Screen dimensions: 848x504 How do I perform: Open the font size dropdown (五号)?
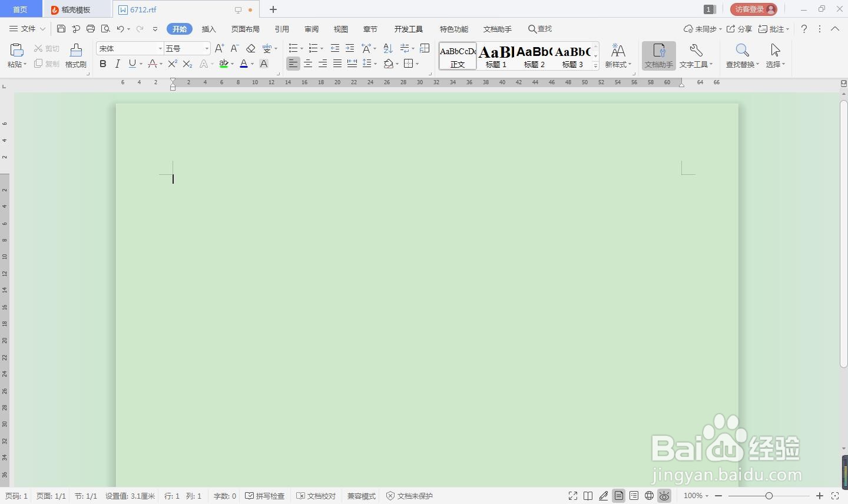click(207, 48)
